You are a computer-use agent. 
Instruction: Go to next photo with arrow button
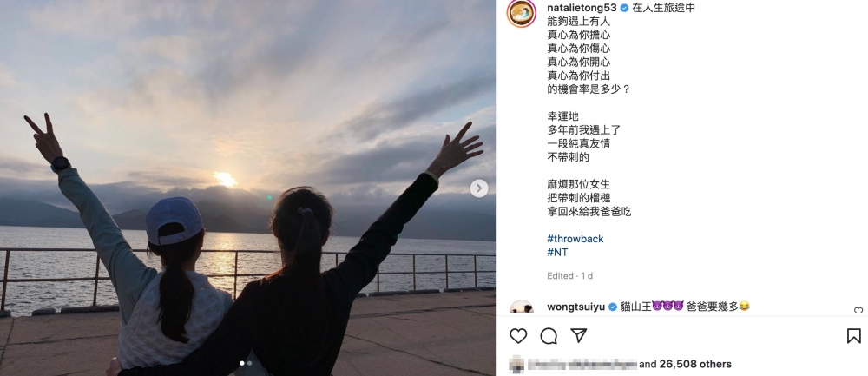(x=479, y=188)
